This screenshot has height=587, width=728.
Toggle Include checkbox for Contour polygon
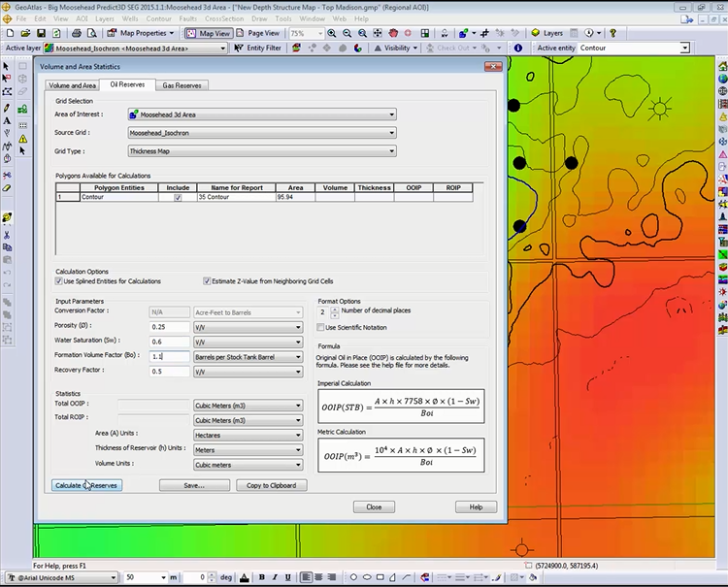178,197
